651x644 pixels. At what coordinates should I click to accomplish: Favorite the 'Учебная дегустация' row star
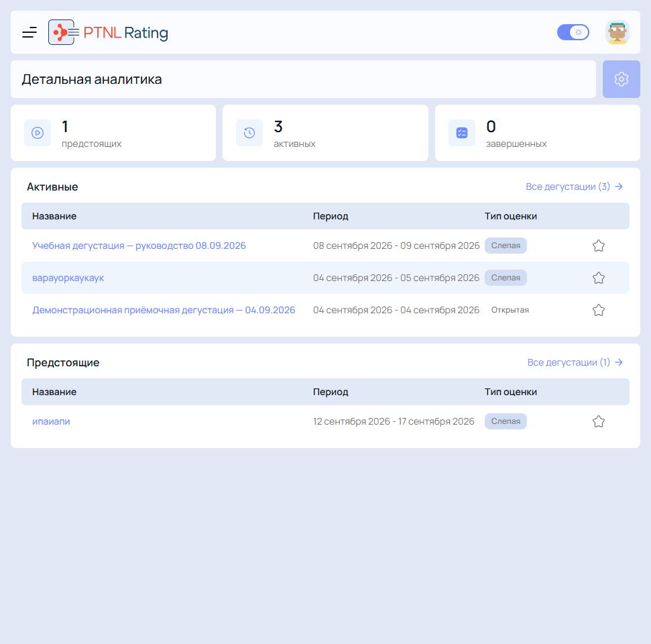pos(598,246)
